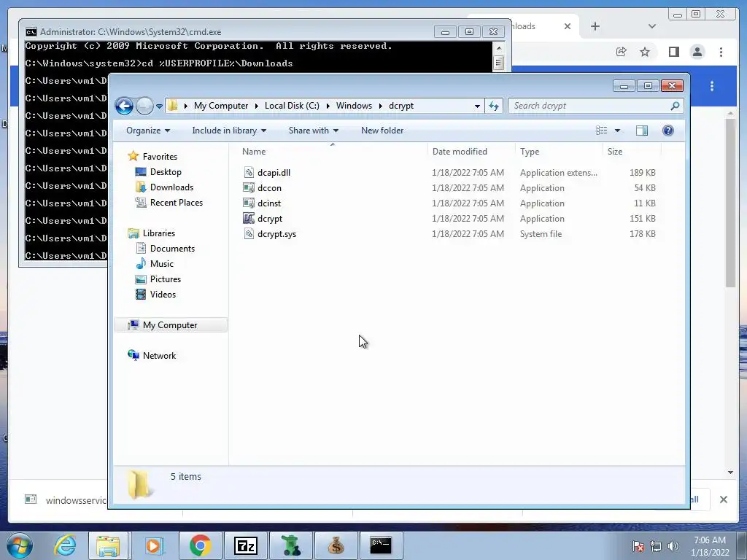
Task: Click My Computer in address breadcrumb
Action: [220, 106]
